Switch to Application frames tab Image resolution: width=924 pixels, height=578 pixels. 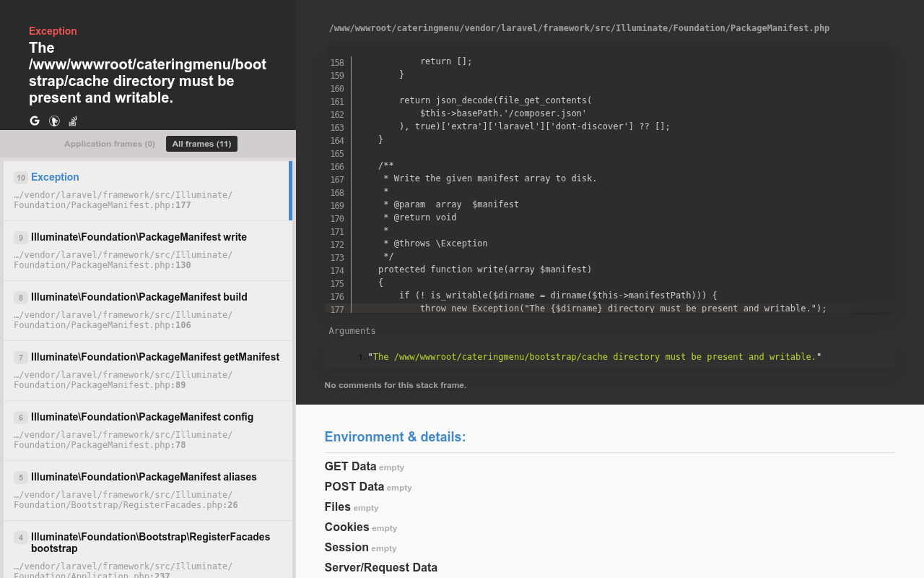tap(110, 144)
